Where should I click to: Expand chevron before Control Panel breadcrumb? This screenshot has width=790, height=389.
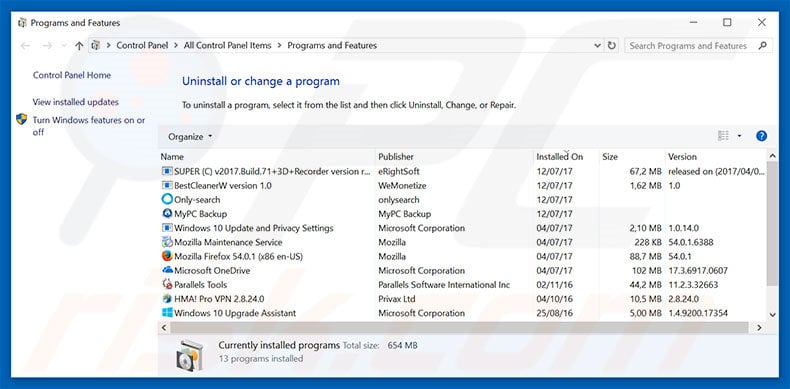coord(108,45)
